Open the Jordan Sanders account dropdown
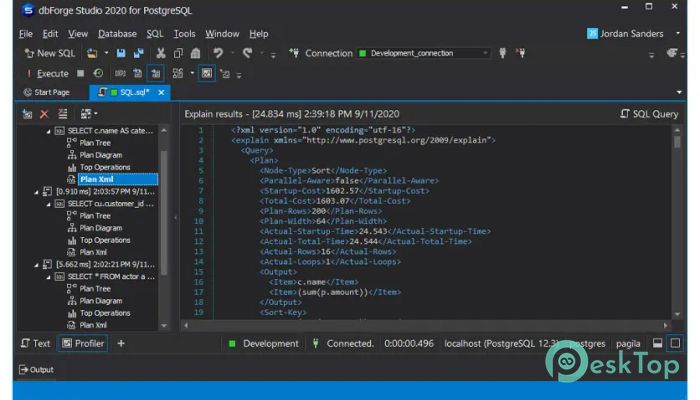 tap(678, 33)
